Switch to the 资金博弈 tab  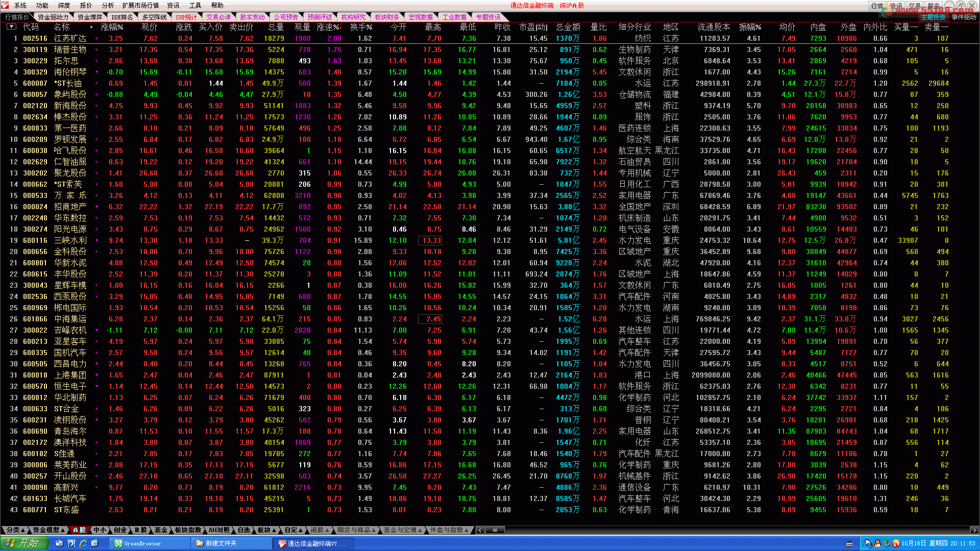[90, 17]
